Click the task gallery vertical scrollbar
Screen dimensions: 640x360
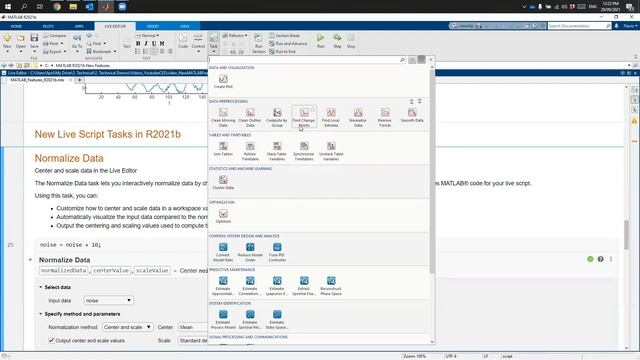tap(432, 171)
